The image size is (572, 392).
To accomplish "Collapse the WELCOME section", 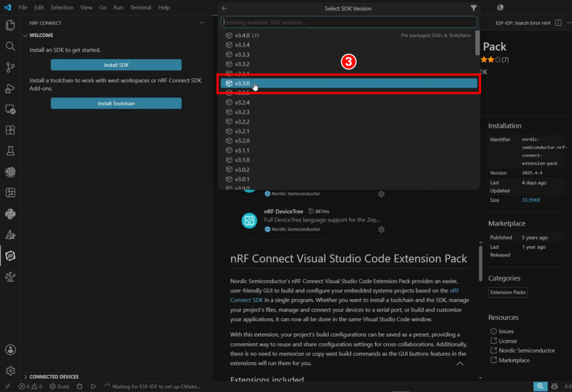I will [x=41, y=35].
